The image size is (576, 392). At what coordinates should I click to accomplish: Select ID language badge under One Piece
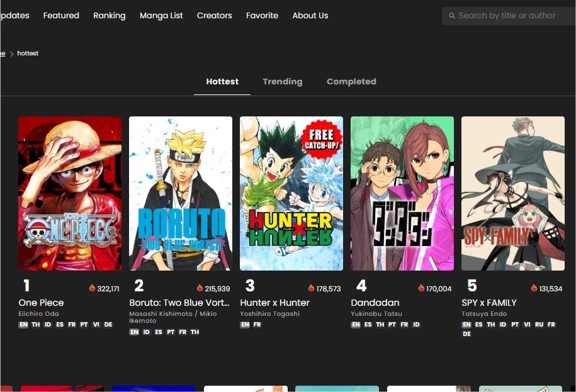tap(48, 325)
